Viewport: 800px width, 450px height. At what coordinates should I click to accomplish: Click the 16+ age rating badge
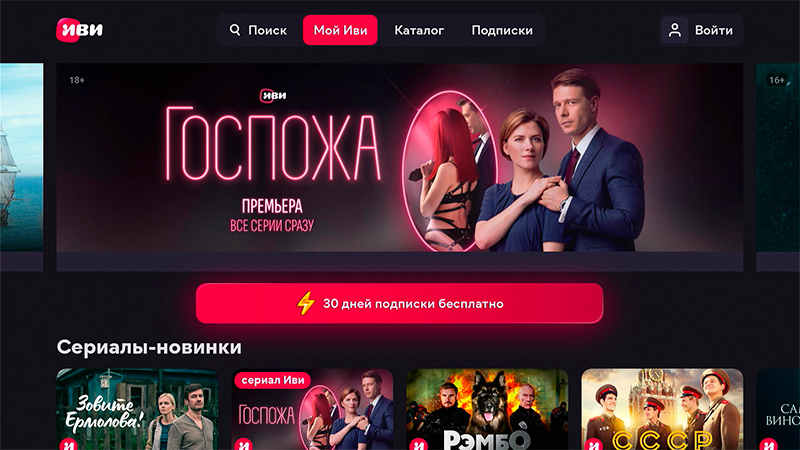[x=777, y=80]
